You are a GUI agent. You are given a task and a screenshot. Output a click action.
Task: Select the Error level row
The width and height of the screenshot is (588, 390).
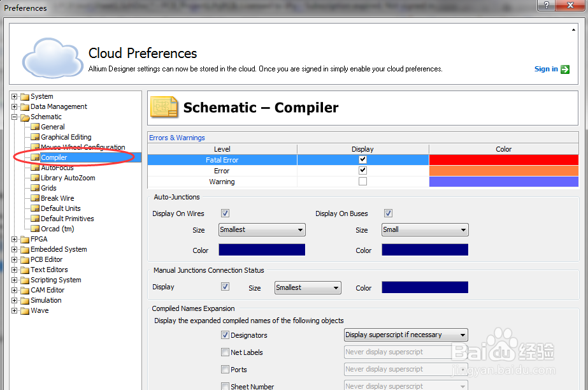[x=222, y=171]
